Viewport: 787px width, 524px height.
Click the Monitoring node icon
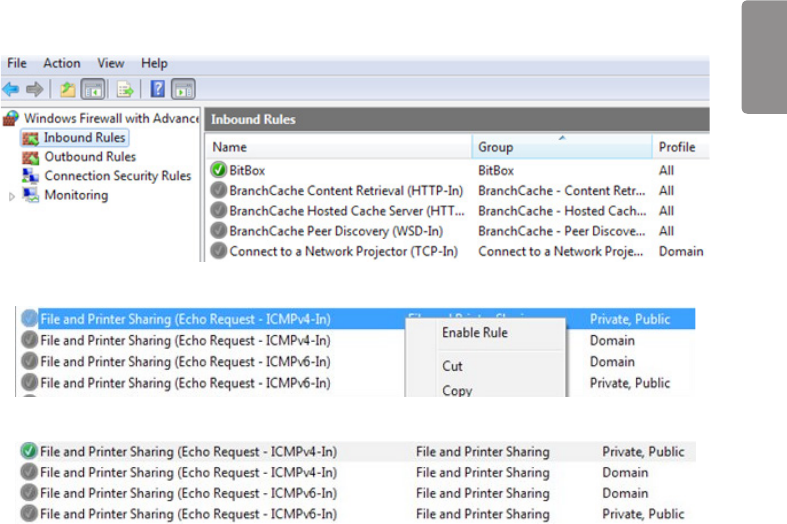pyautogui.click(x=30, y=195)
